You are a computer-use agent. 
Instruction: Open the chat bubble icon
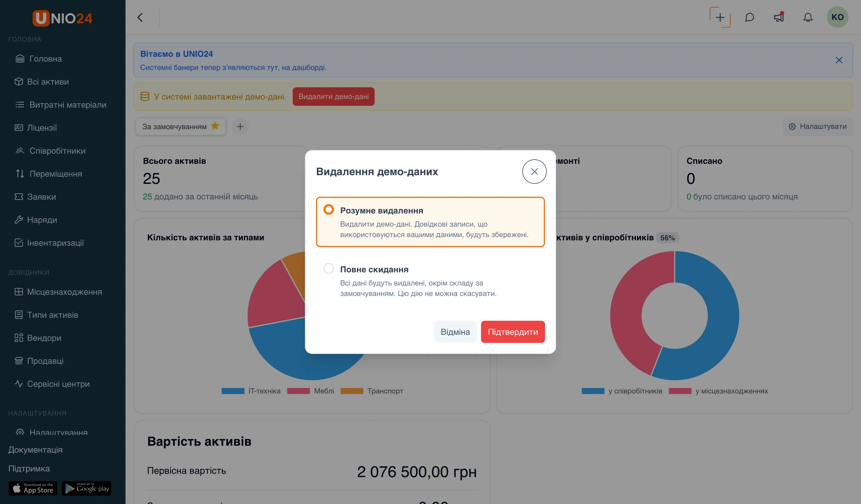[x=749, y=17]
